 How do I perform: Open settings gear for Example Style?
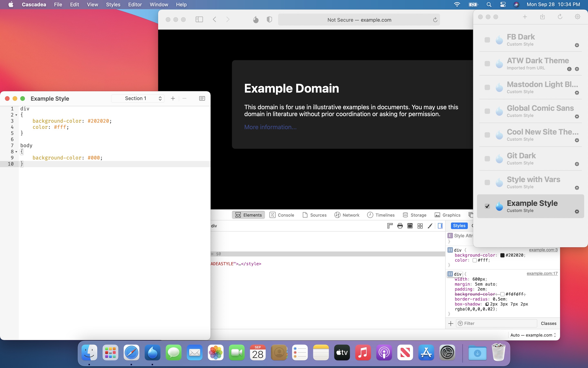pyautogui.click(x=577, y=212)
